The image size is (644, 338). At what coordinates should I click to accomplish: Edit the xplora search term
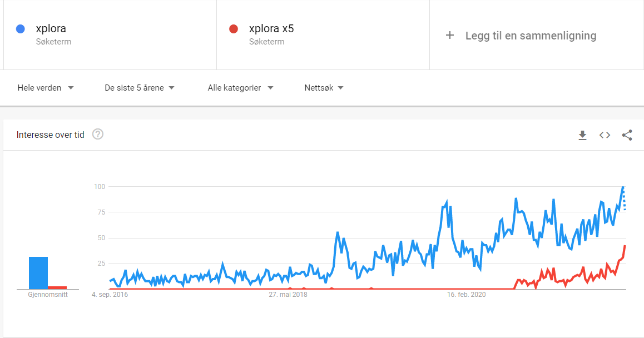pyautogui.click(x=51, y=28)
